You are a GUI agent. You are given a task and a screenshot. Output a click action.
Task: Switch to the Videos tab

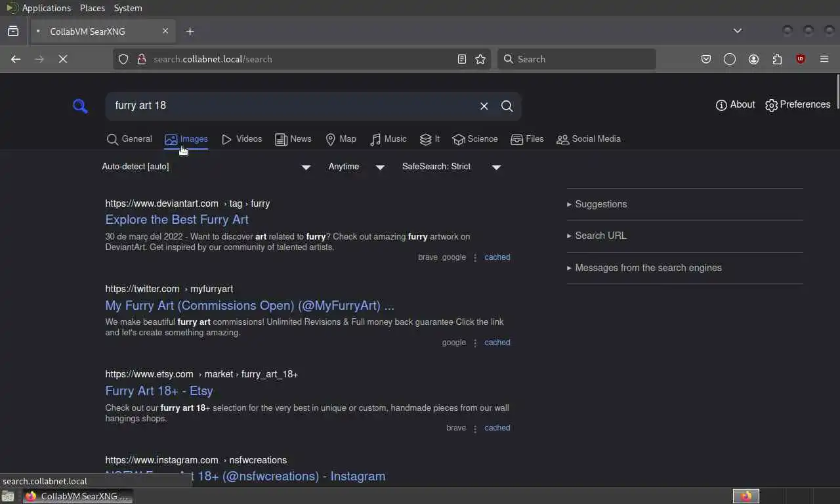[241, 139]
